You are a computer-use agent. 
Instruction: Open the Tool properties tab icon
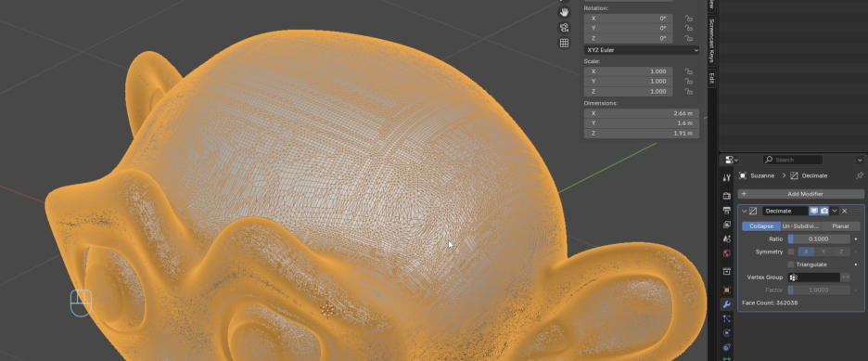[x=727, y=177]
